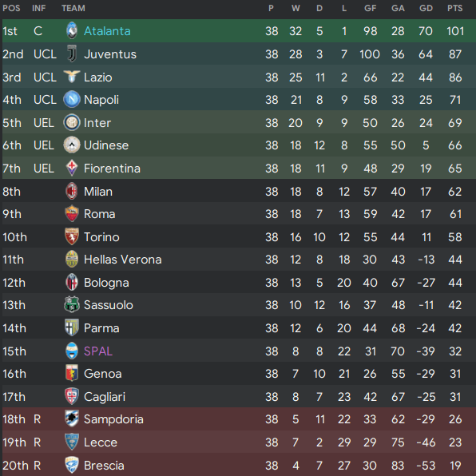Image resolution: width=476 pixels, height=476 pixels.
Task: Click the Brescia club crest
Action: 72,465
